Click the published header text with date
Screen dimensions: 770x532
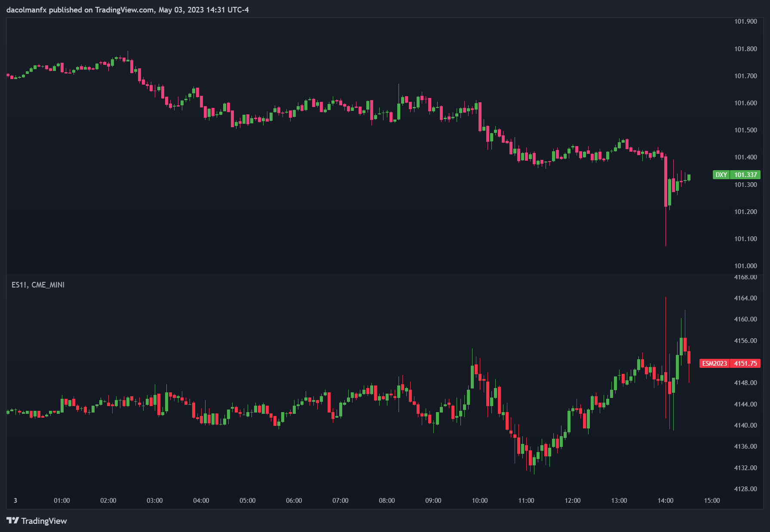click(x=128, y=9)
